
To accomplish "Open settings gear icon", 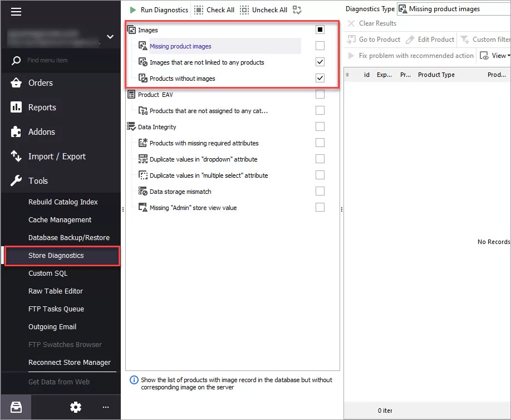I will [76, 407].
